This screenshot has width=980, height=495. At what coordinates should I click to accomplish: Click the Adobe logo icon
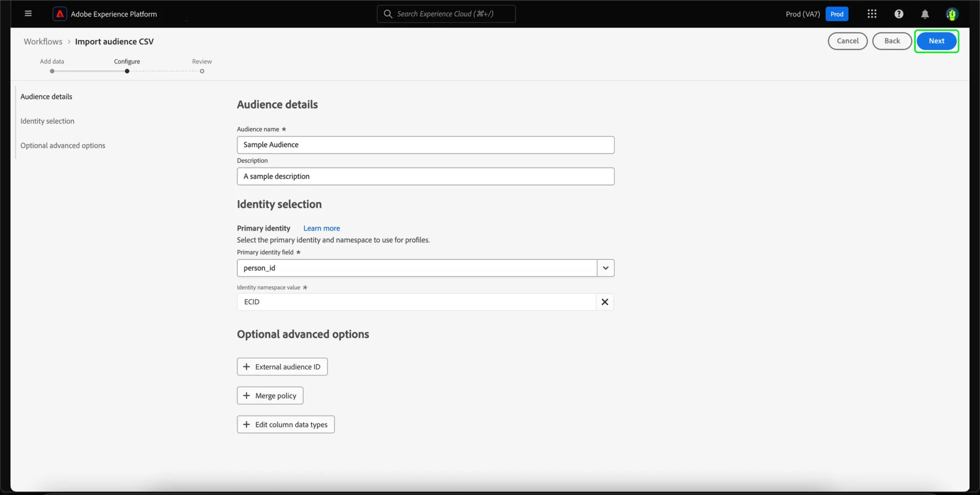coord(60,14)
